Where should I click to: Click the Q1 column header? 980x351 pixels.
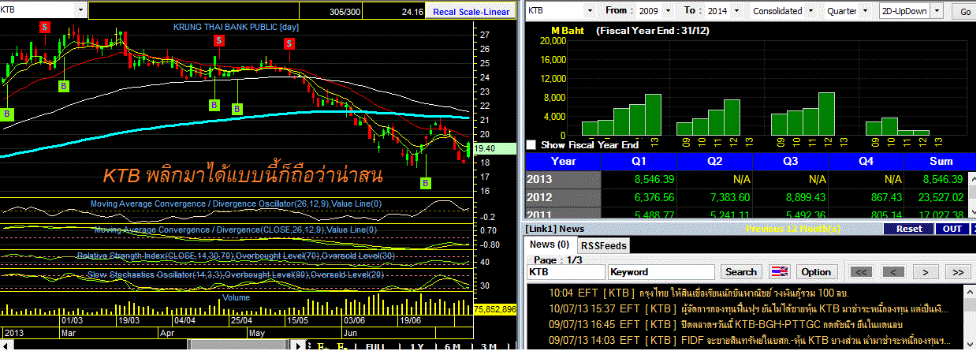pyautogui.click(x=638, y=162)
